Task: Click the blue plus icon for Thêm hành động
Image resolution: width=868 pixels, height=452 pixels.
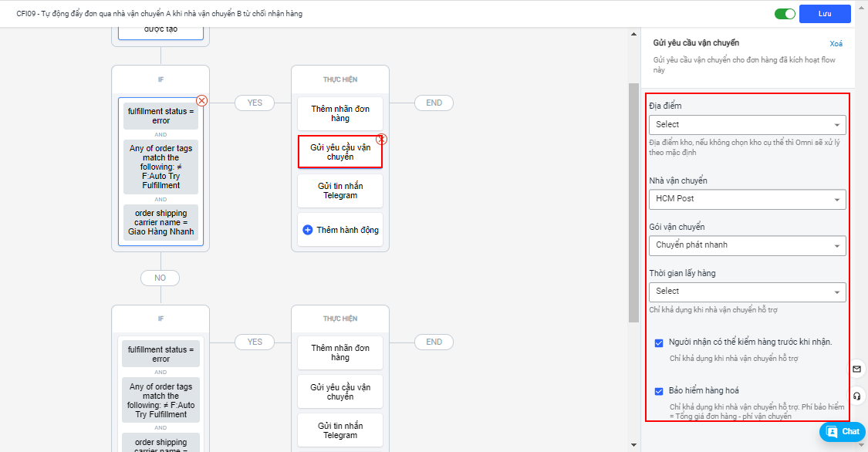Action: (x=308, y=230)
